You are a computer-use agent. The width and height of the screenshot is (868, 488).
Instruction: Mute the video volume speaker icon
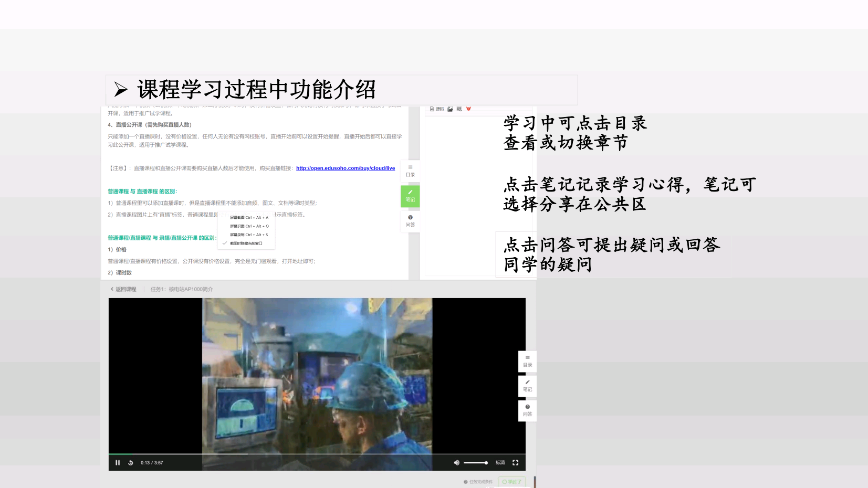[x=456, y=463]
